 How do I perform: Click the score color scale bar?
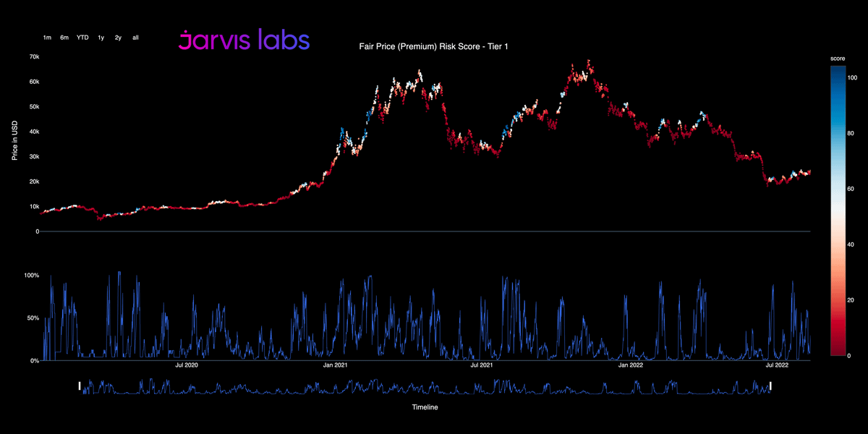coord(839,210)
